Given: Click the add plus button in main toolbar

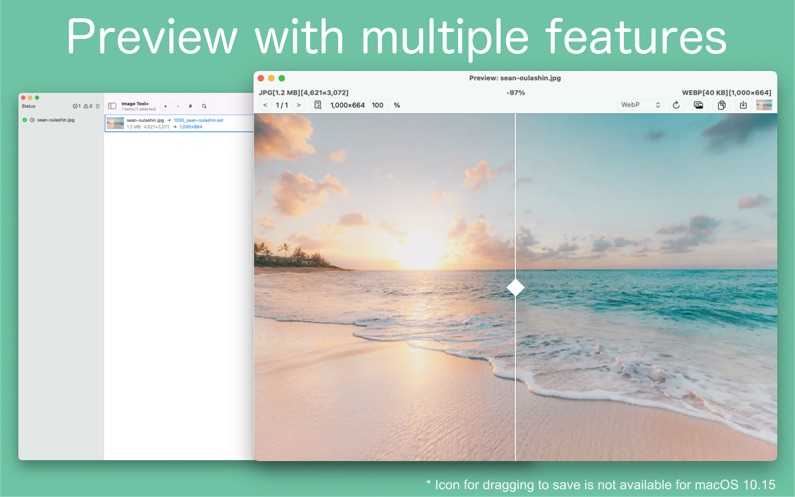Looking at the screenshot, I should point(166,105).
